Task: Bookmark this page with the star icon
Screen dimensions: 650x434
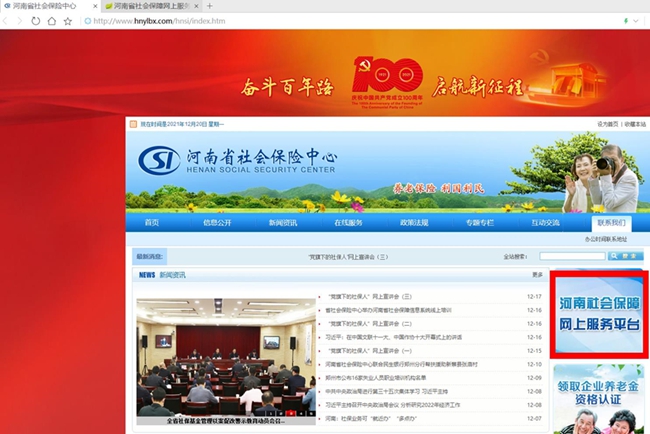Action: pos(68,21)
